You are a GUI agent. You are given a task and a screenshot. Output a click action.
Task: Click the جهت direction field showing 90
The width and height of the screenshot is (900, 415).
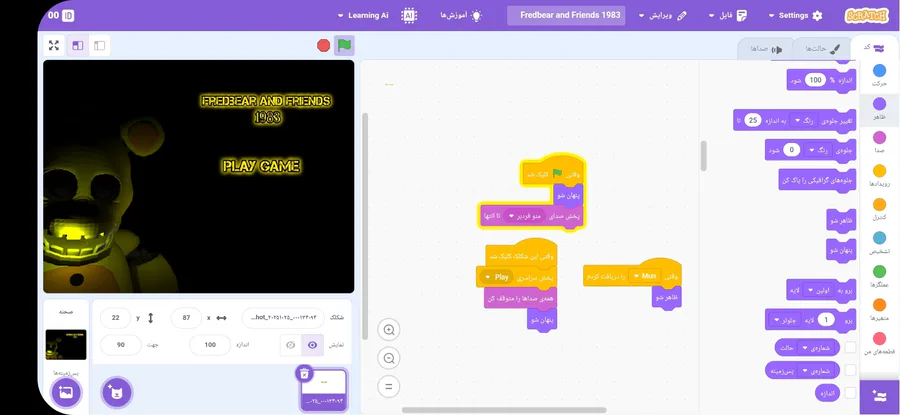[121, 345]
